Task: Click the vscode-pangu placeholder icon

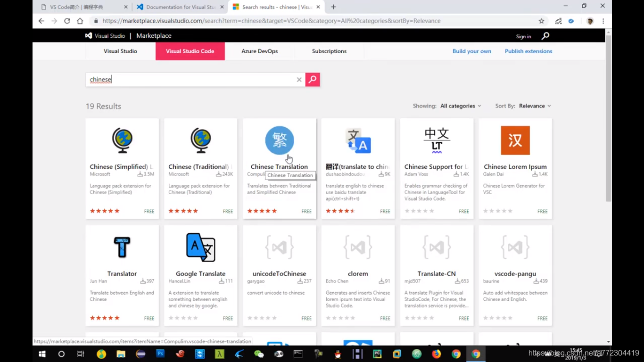Action: [x=515, y=247]
